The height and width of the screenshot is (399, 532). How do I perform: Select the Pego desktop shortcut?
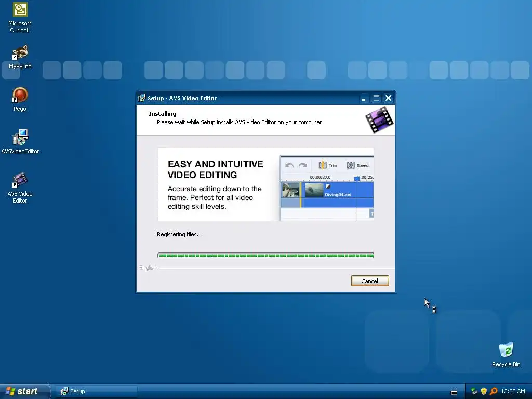coord(20,99)
